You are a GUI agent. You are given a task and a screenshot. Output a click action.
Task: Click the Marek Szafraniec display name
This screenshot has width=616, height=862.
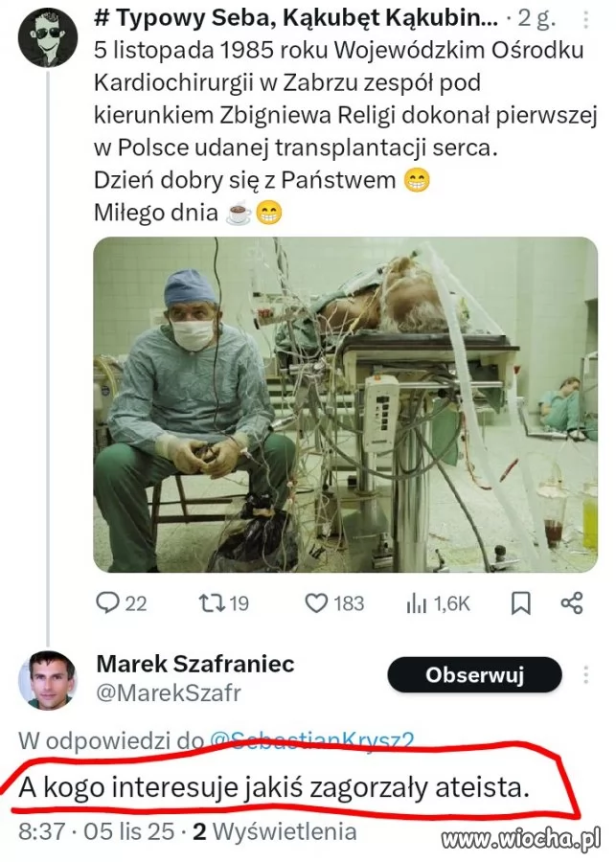pyautogui.click(x=195, y=663)
